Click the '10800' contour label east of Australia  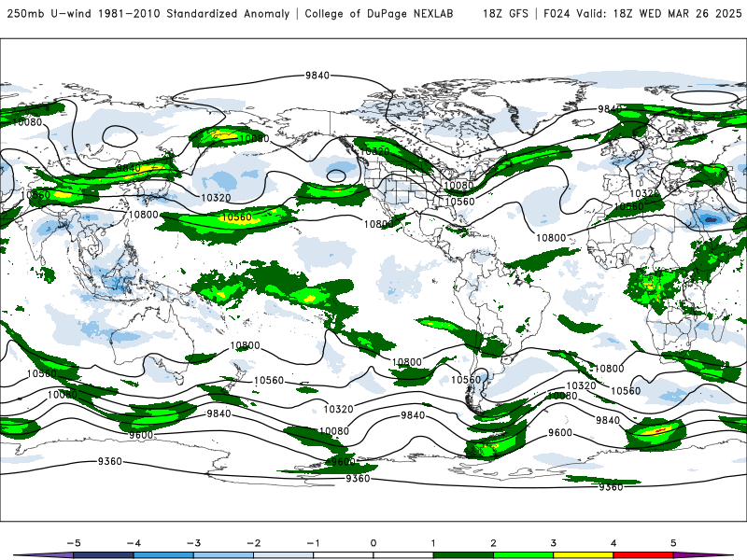pyautogui.click(x=245, y=345)
